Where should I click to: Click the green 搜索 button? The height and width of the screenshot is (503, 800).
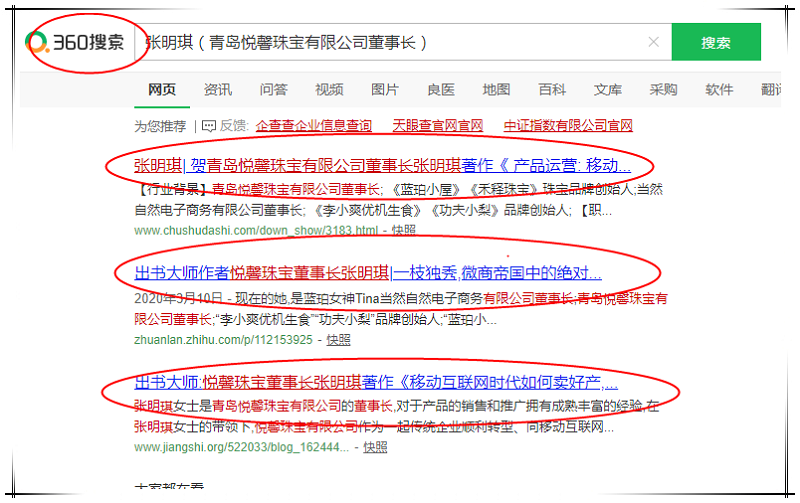point(715,43)
